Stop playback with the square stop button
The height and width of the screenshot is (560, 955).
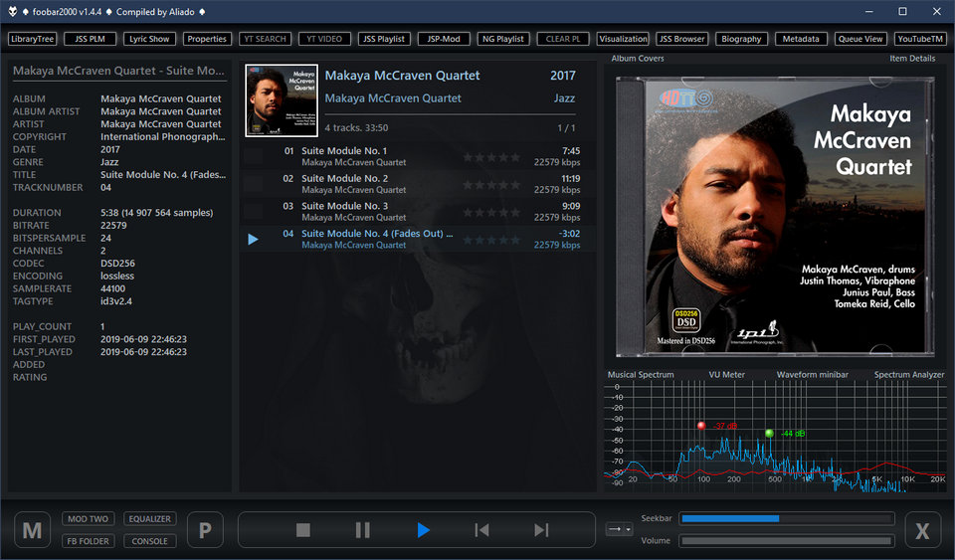(x=303, y=530)
